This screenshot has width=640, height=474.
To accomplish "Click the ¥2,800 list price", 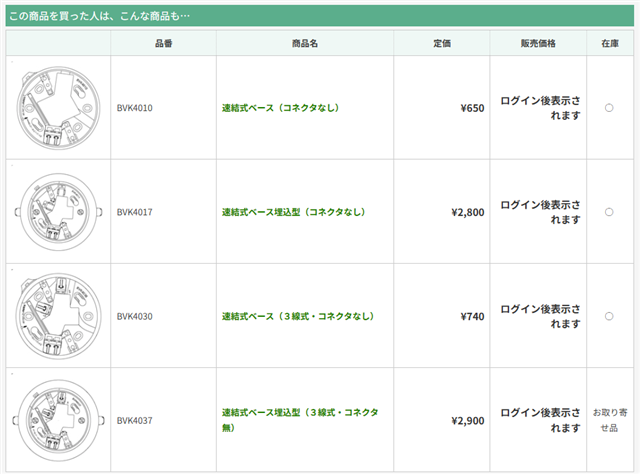I will [x=467, y=212].
